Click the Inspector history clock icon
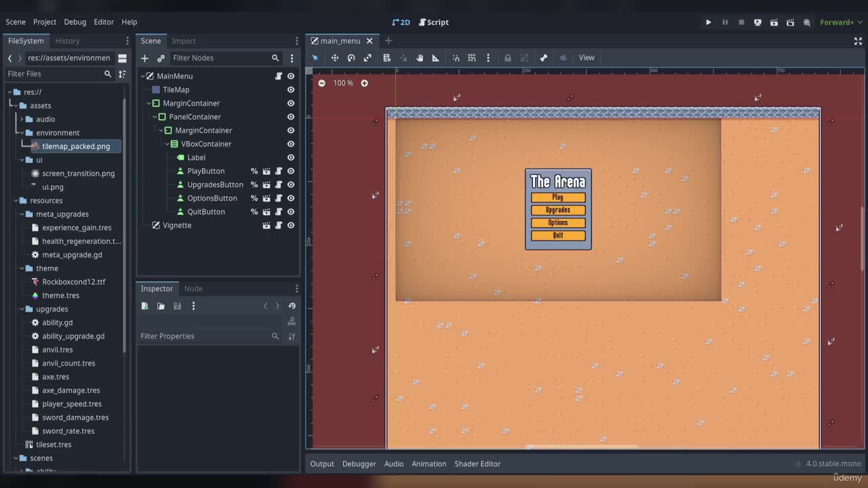 click(292, 306)
